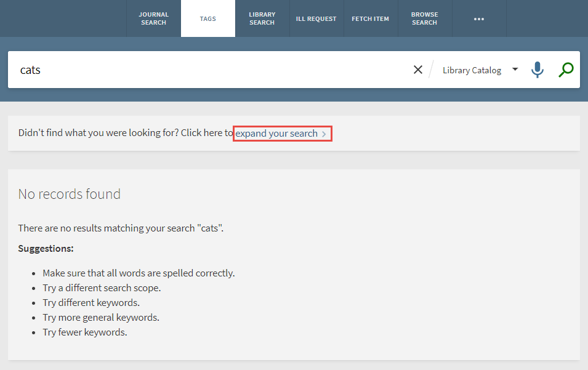Start voice search with the microphone icon
Viewport: 588px width, 370px height.
click(x=538, y=70)
